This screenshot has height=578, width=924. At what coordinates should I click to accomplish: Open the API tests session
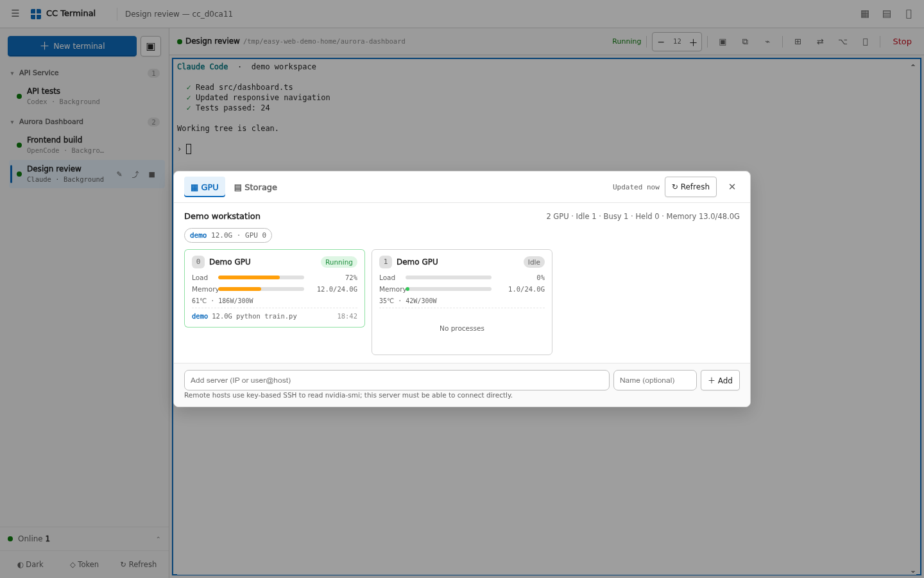[x=87, y=96]
